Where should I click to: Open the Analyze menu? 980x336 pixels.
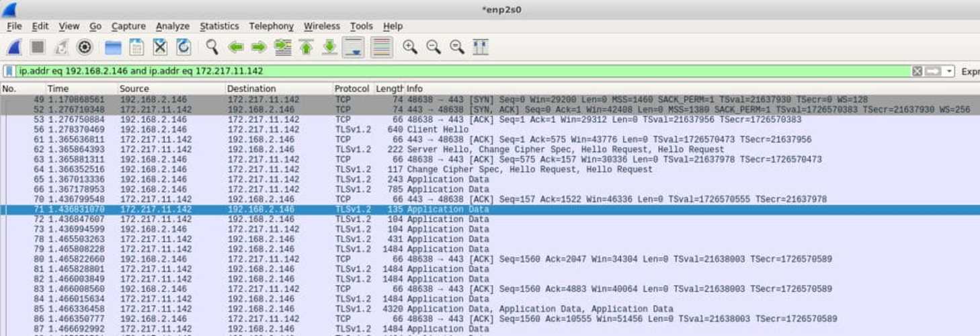(172, 26)
